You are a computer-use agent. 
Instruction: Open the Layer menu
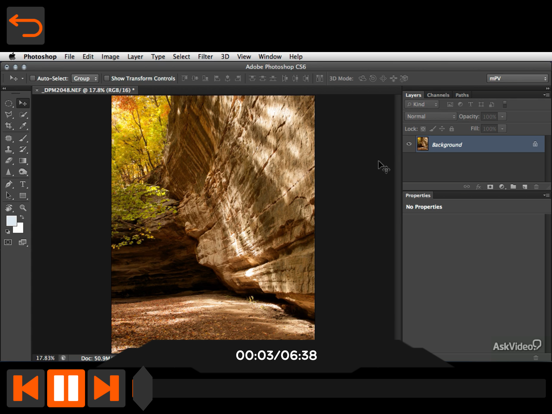[x=135, y=56]
